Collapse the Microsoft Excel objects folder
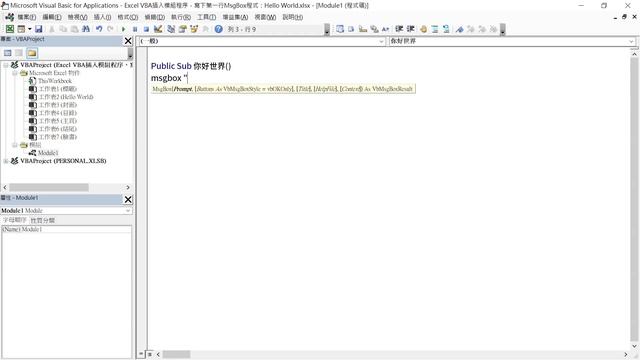The width and height of the screenshot is (640, 360). [x=15, y=73]
